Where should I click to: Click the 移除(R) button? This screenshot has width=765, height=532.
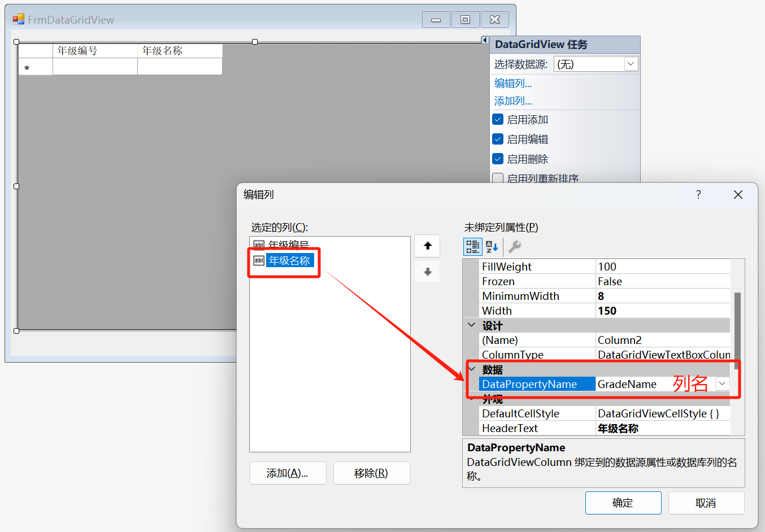(x=371, y=473)
